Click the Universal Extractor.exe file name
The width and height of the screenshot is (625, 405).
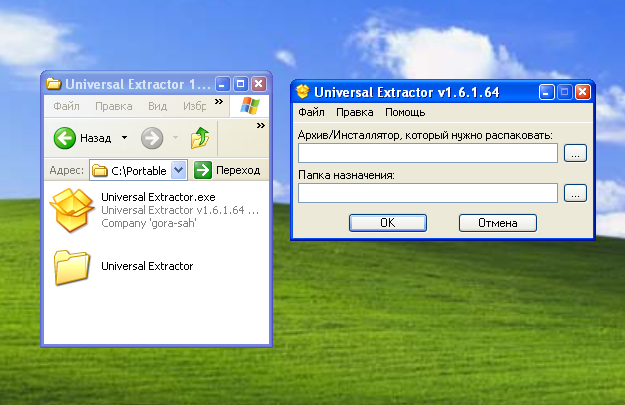[158, 197]
